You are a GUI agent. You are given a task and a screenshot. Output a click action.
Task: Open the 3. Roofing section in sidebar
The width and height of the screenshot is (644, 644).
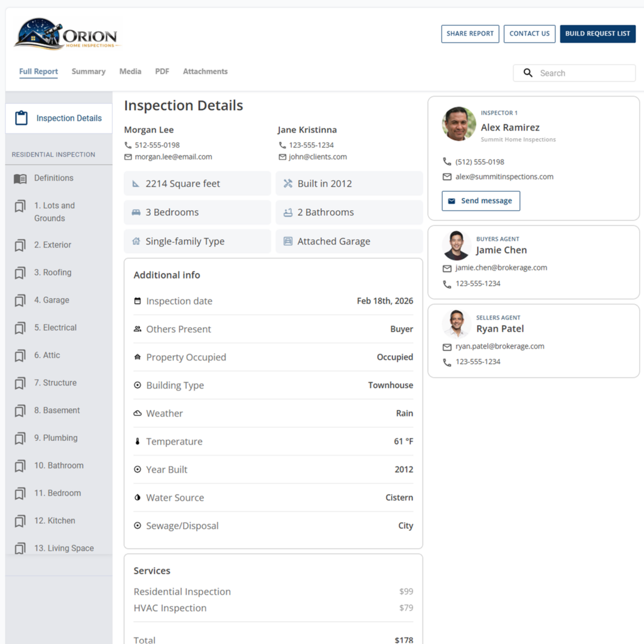click(54, 272)
